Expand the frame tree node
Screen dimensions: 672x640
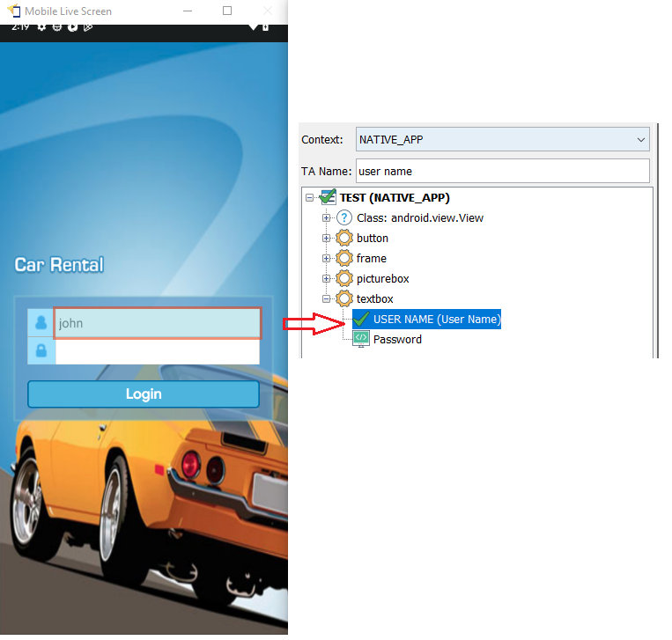point(326,258)
